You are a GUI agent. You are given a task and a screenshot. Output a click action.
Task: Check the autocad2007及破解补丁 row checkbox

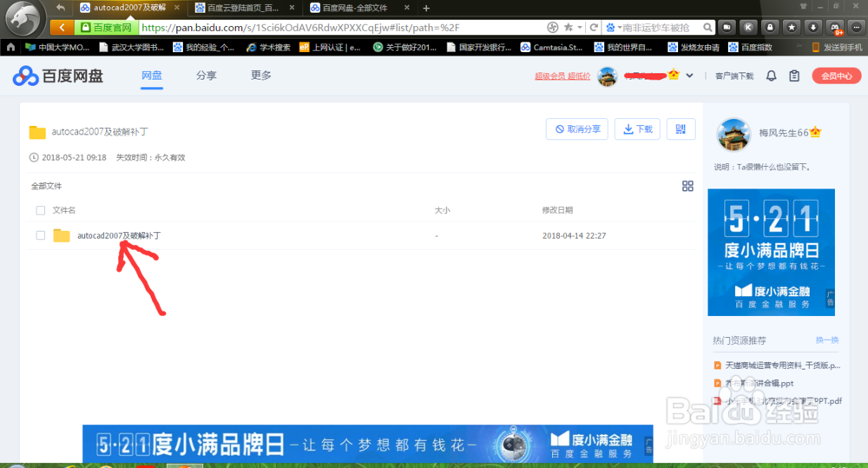(x=41, y=235)
